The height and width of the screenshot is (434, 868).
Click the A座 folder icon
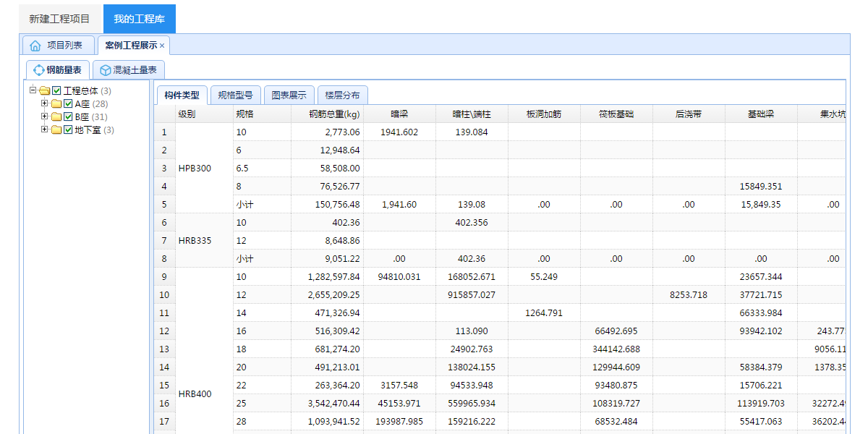[56, 104]
